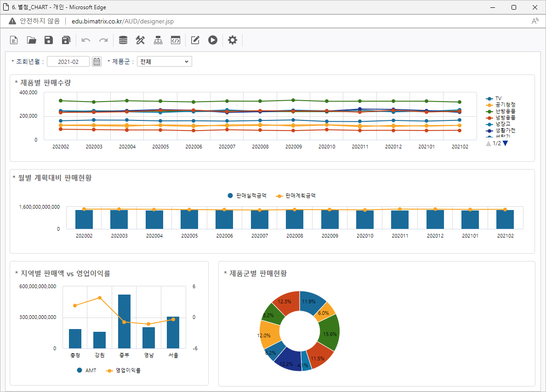
Task: Open the database data source icon
Action: tap(123, 40)
